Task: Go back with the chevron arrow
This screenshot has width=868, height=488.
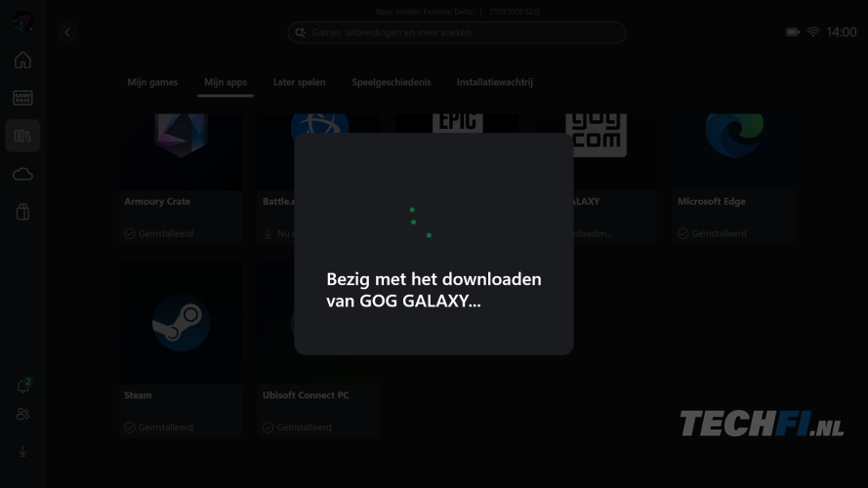Action: pyautogui.click(x=67, y=32)
